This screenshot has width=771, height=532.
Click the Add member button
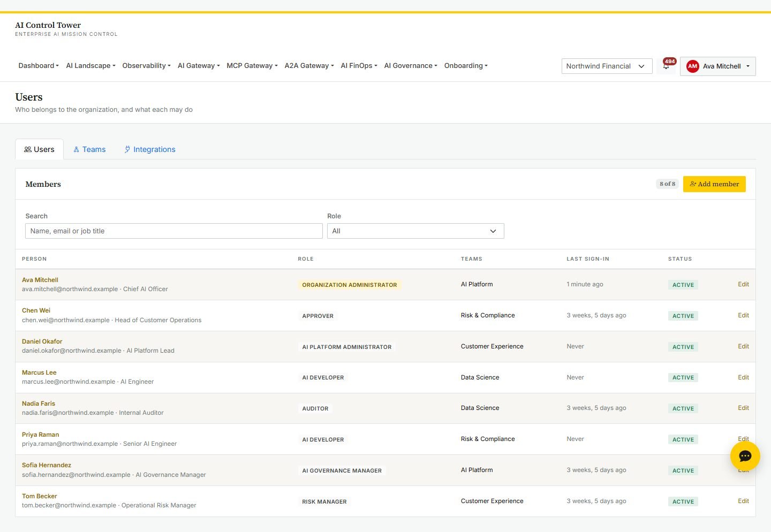tap(714, 184)
